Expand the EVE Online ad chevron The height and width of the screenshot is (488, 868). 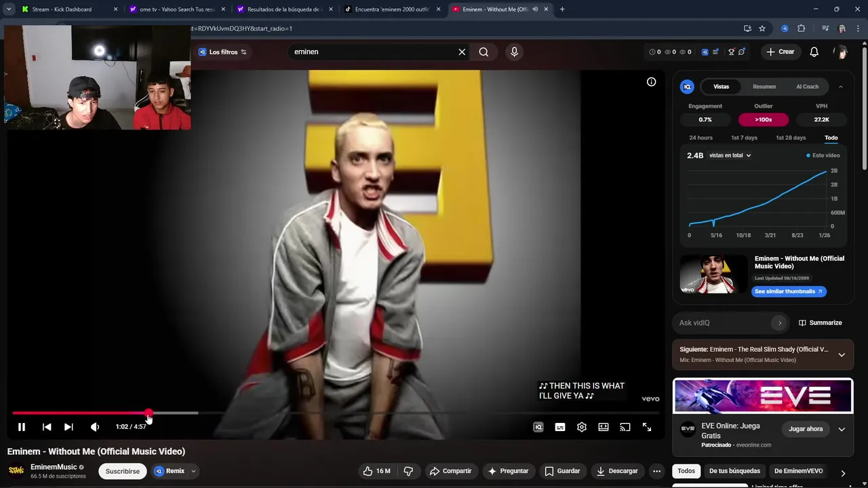click(842, 429)
